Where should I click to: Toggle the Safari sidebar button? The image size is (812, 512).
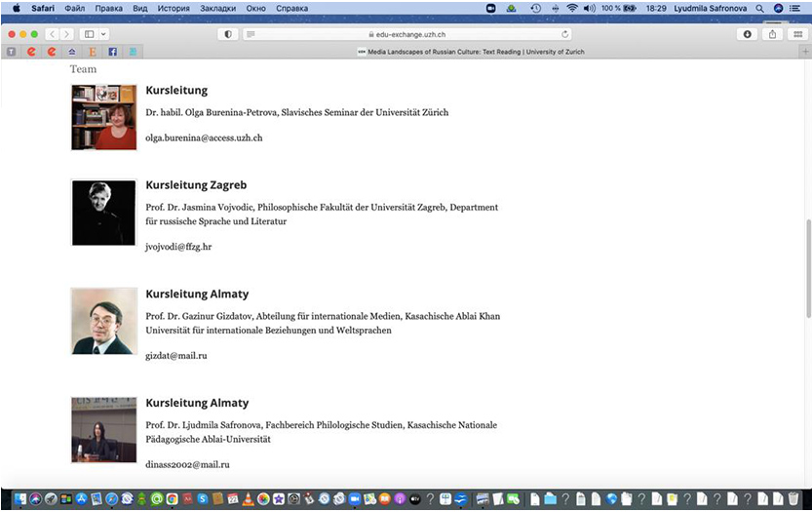click(89, 34)
